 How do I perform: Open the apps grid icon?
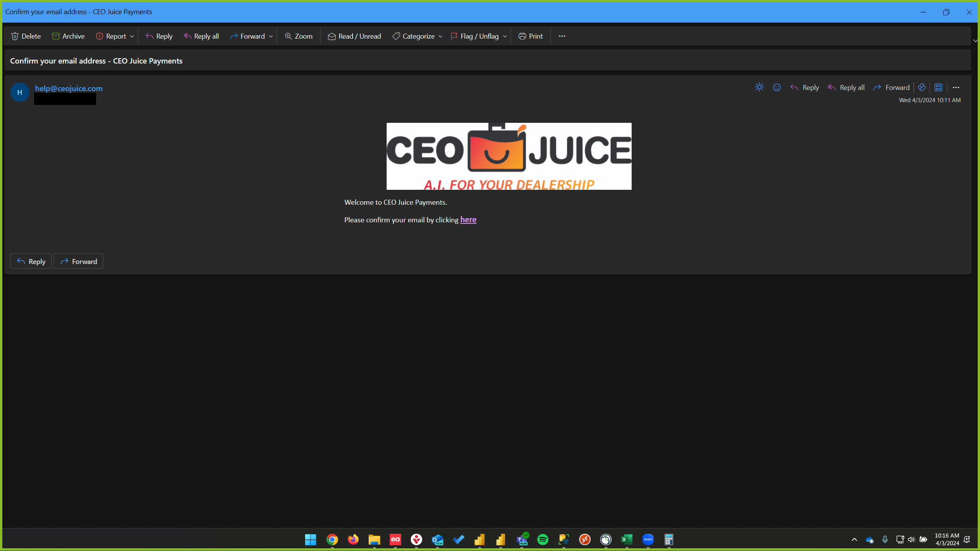pyautogui.click(x=938, y=87)
